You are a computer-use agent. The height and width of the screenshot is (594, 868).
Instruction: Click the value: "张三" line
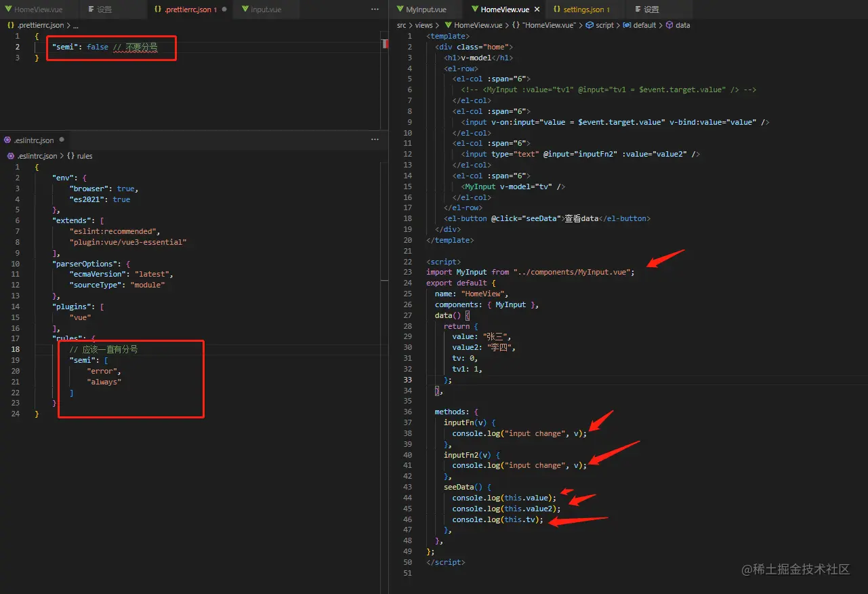point(482,336)
